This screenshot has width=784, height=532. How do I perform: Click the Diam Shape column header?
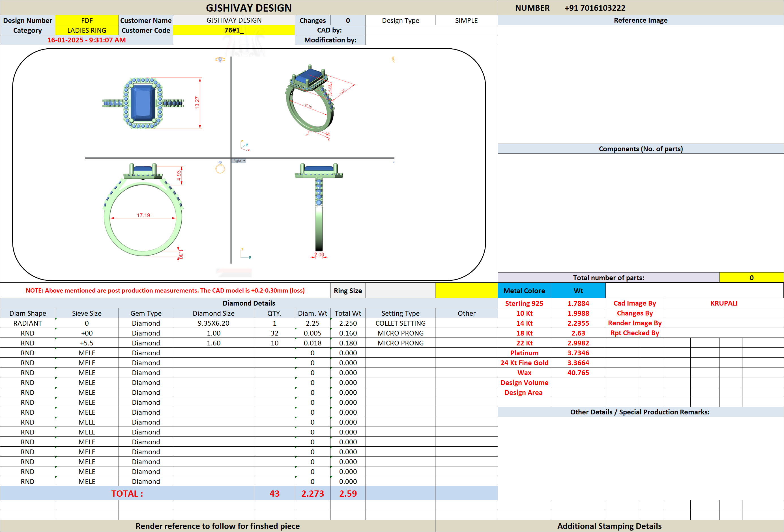28,313
